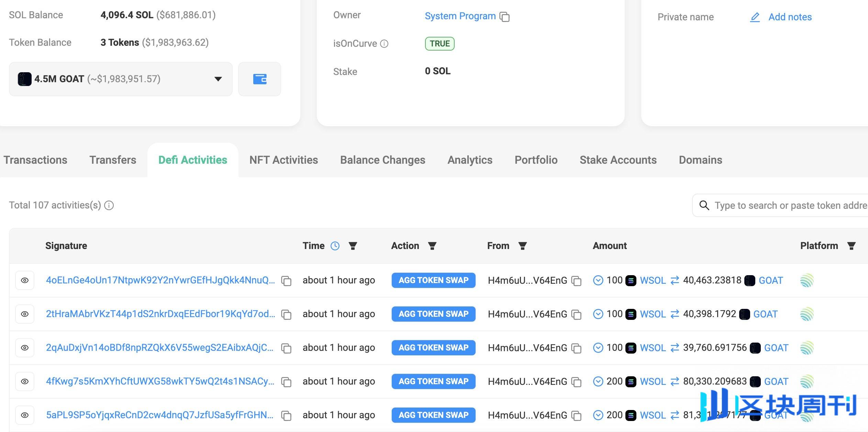Screen dimensions: 868x432
Task: Click the pencil icon beside Add notes
Action: click(755, 17)
